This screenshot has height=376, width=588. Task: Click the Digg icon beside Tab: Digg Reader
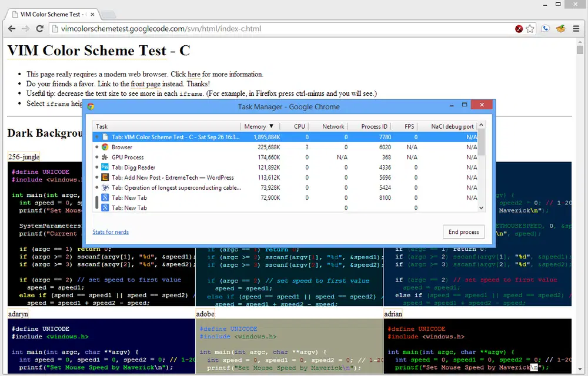coord(105,167)
